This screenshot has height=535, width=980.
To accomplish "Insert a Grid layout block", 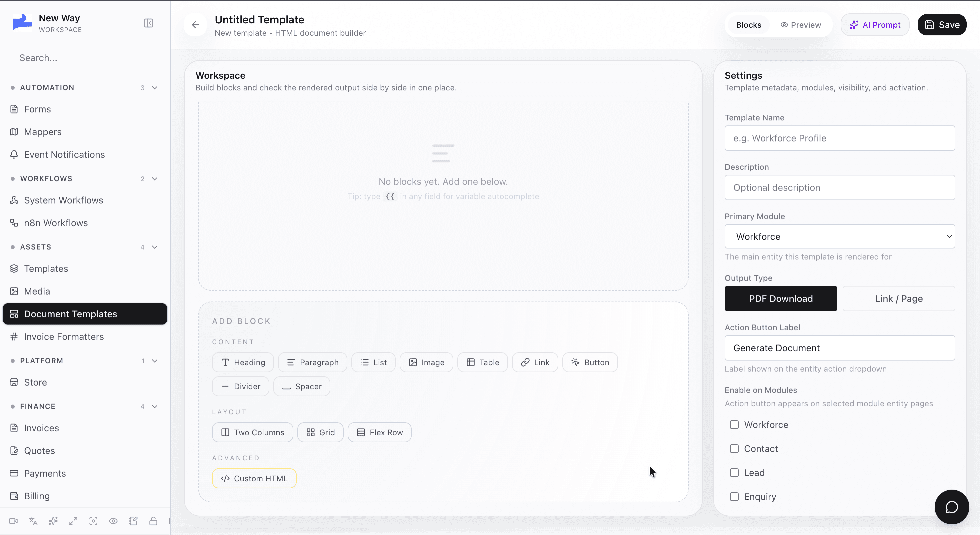I will point(320,432).
